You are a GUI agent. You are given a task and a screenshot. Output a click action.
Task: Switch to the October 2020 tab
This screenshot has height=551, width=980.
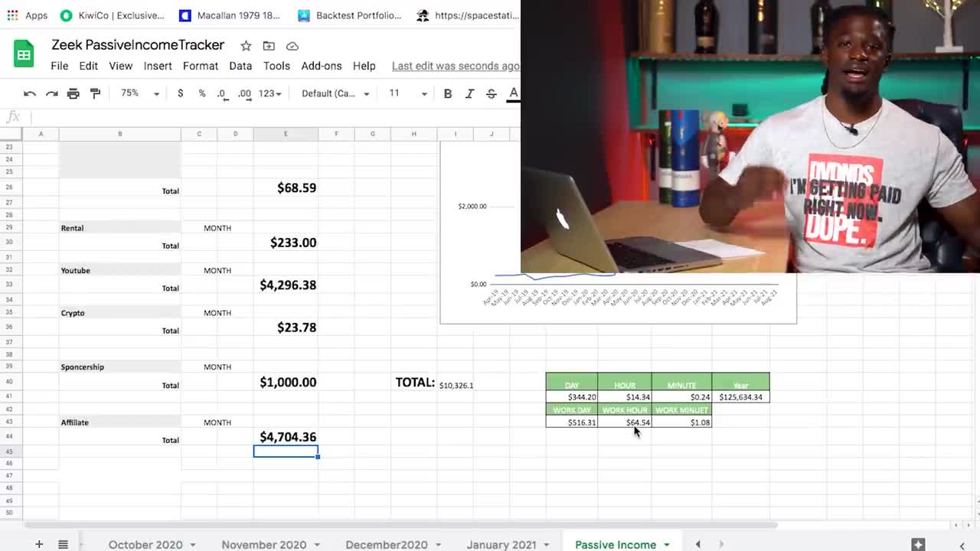[145, 544]
